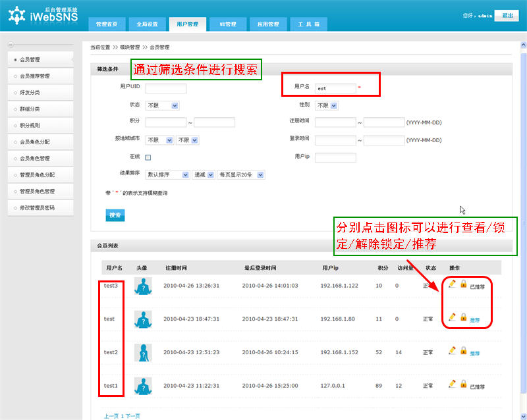Image resolution: width=527 pixels, height=420 pixels.
Task: Switch to the 用户管理 tab
Action: 188,24
